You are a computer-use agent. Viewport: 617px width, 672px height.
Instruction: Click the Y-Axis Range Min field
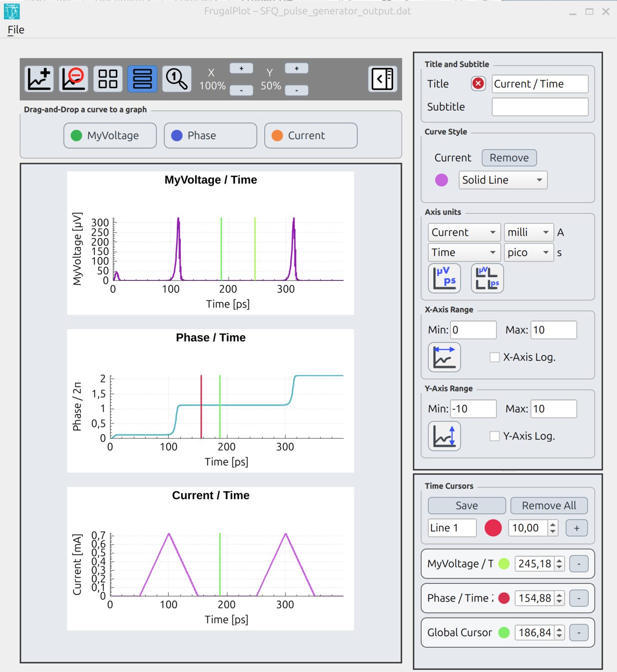pyautogui.click(x=473, y=409)
